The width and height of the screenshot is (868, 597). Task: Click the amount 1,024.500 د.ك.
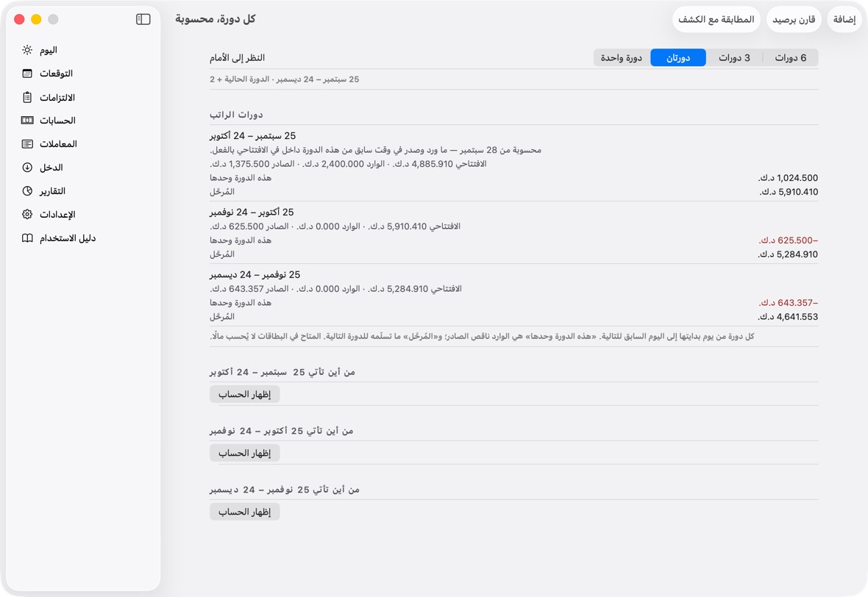tap(789, 178)
